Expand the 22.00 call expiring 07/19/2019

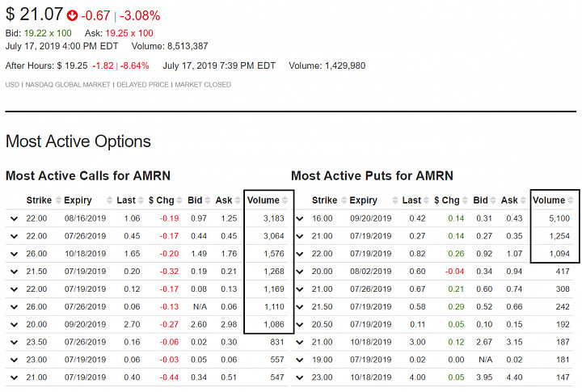(14, 289)
